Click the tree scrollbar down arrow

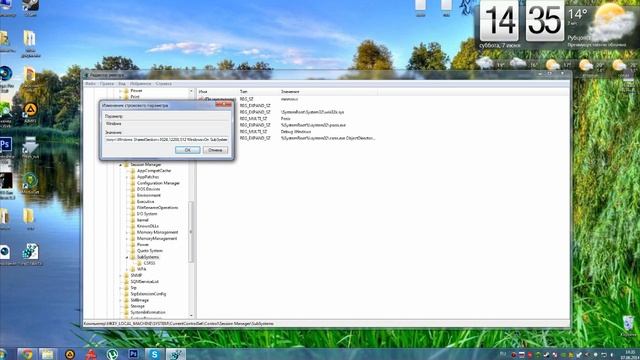tap(191, 316)
